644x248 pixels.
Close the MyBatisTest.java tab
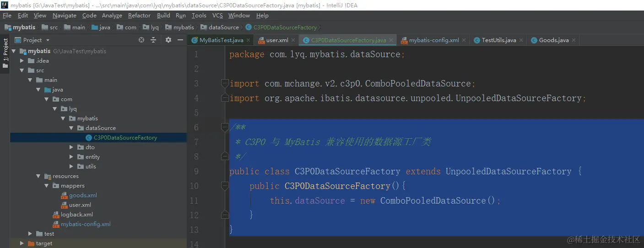pos(248,40)
